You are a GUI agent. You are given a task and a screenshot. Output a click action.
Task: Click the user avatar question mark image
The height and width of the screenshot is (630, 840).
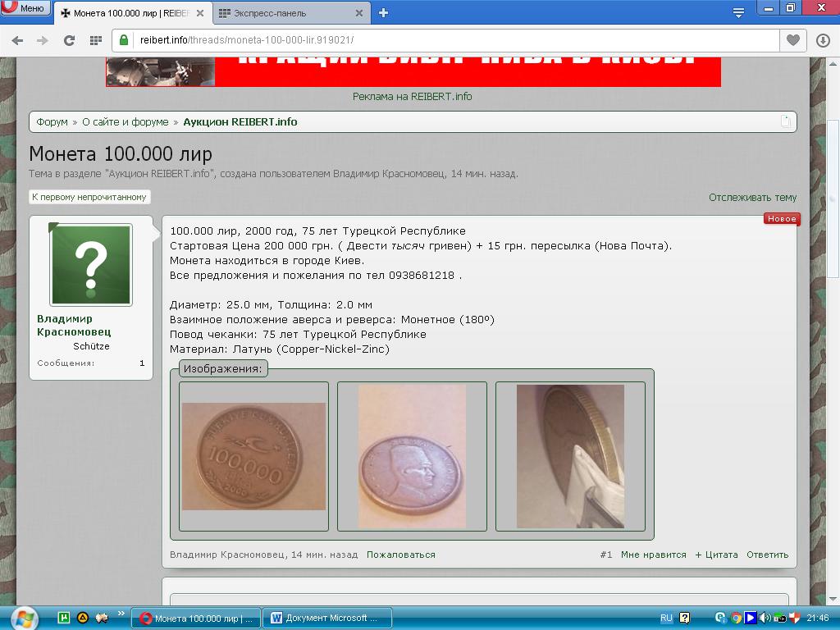coord(90,264)
